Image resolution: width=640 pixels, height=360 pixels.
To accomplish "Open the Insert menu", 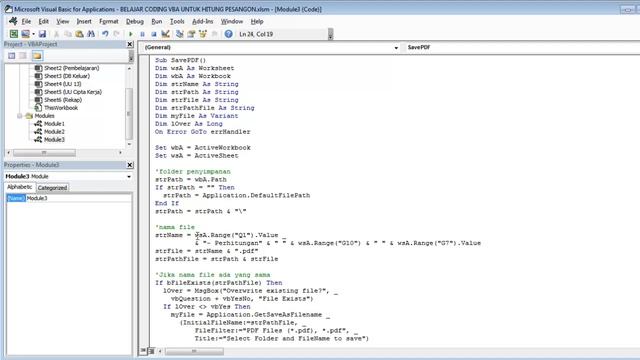I will pos(84,21).
